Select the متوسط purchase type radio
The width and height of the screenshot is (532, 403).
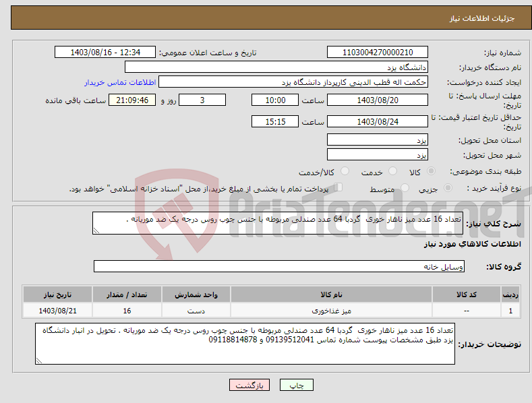coord(405,188)
